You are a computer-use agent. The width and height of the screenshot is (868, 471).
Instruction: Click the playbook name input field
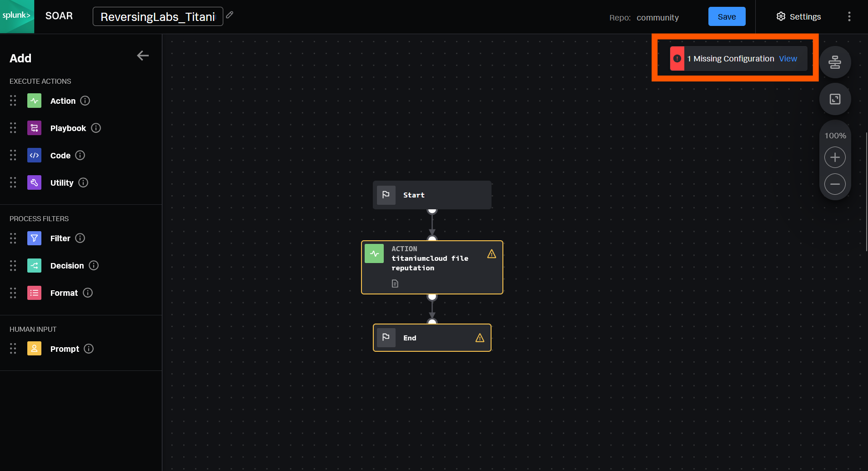coord(158,16)
